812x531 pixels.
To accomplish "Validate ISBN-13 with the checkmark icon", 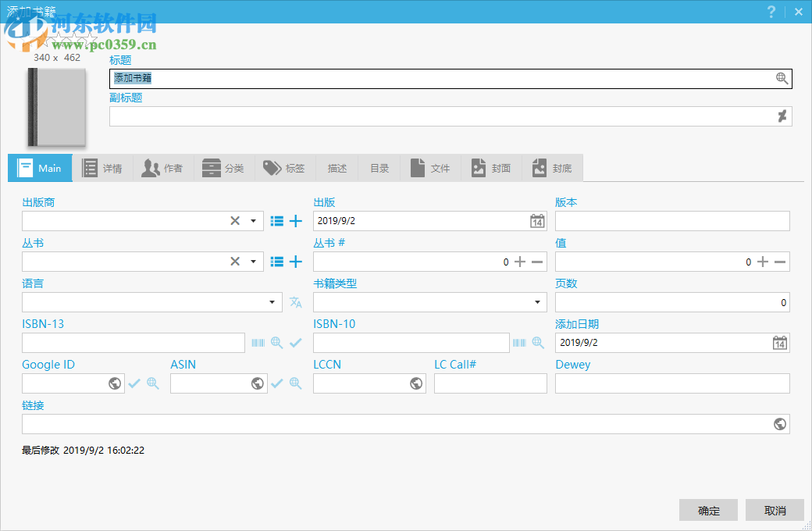I will pos(295,342).
